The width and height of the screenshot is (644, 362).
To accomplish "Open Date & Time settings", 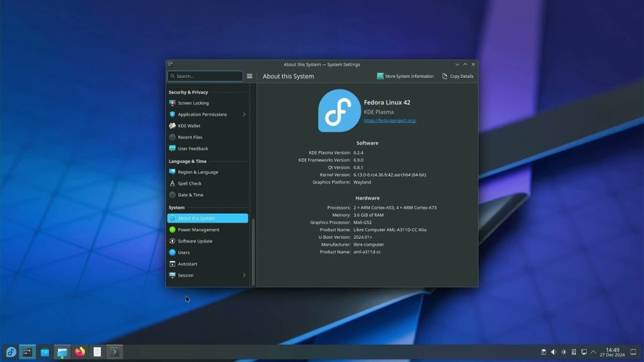I will tap(208, 195).
